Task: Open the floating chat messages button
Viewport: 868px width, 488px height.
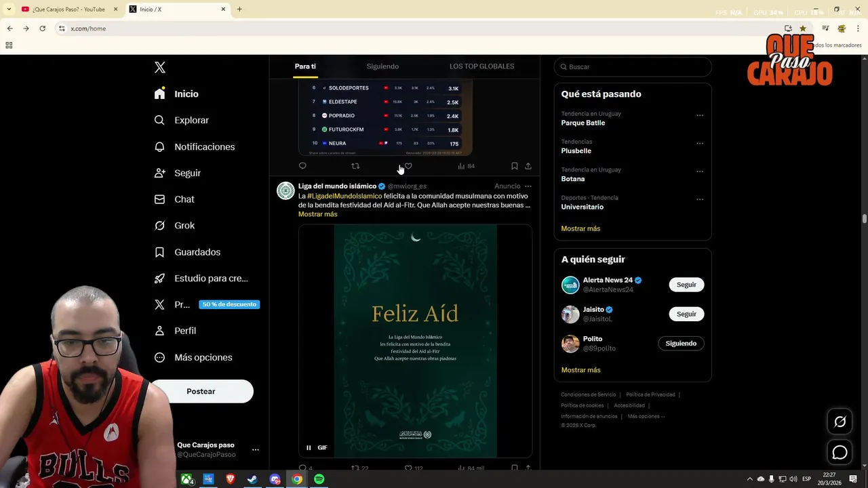Action: [x=840, y=452]
